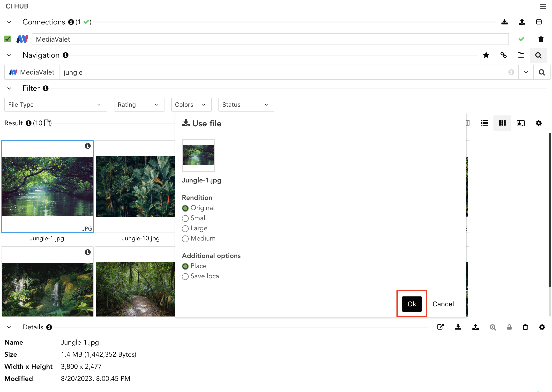Open the Rating filter dropdown
The height and width of the screenshot is (392, 552).
point(139,105)
